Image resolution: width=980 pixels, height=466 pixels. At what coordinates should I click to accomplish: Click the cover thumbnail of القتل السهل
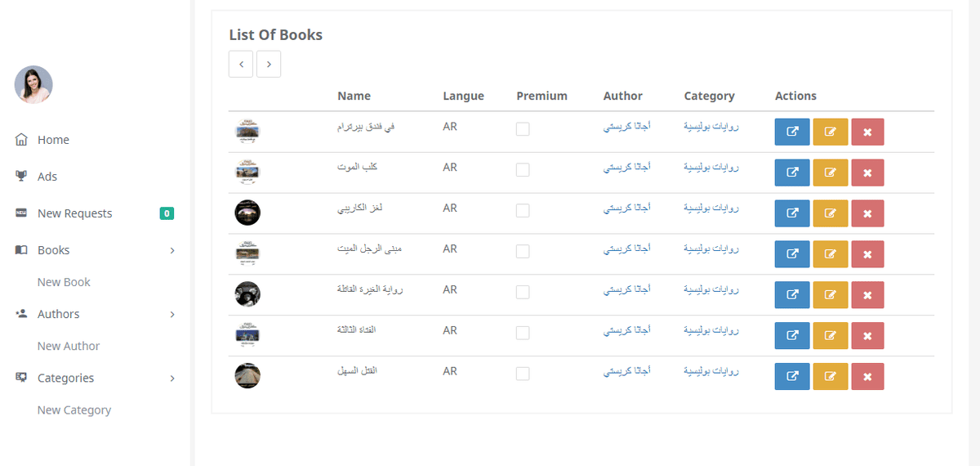point(247,376)
